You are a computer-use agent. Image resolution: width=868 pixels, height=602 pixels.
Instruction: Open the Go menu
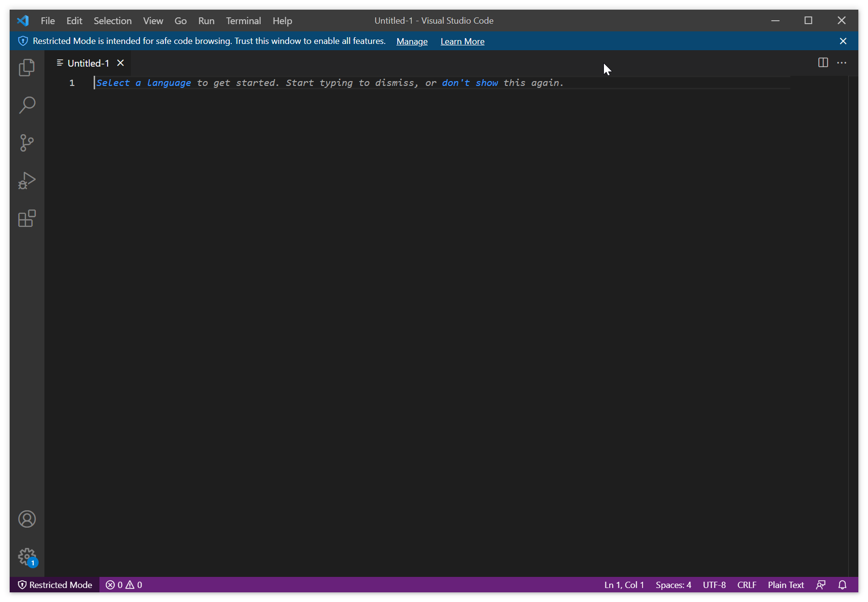tap(181, 21)
